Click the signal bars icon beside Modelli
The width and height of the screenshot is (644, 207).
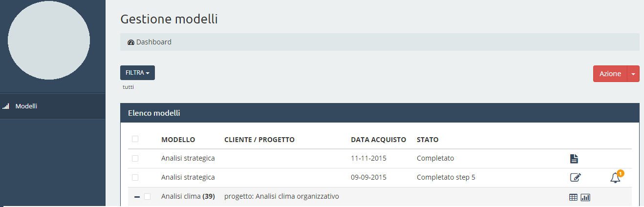(x=6, y=106)
